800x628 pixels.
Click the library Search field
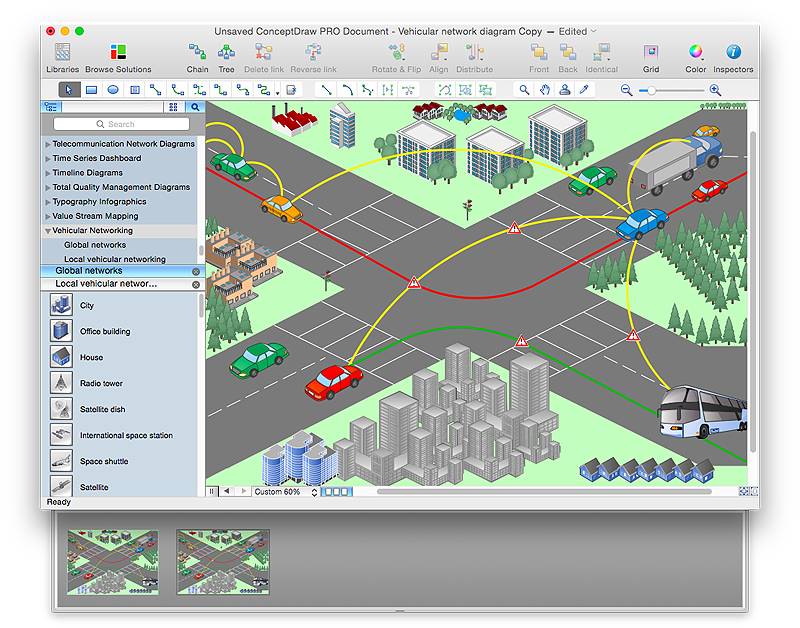click(x=121, y=124)
